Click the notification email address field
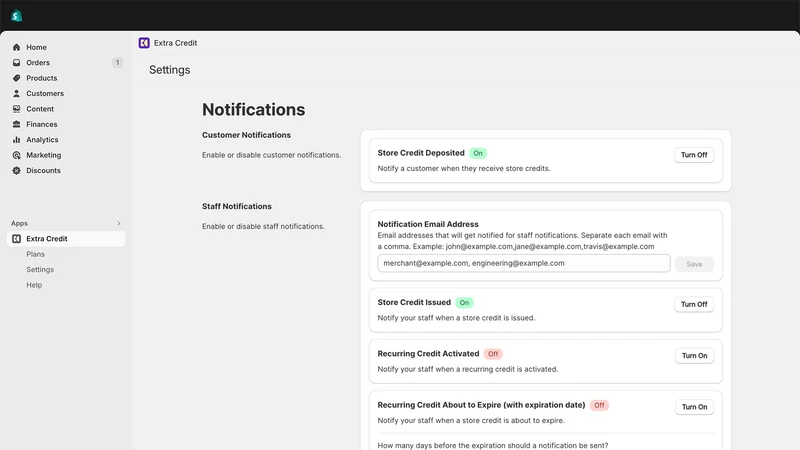 click(524, 263)
